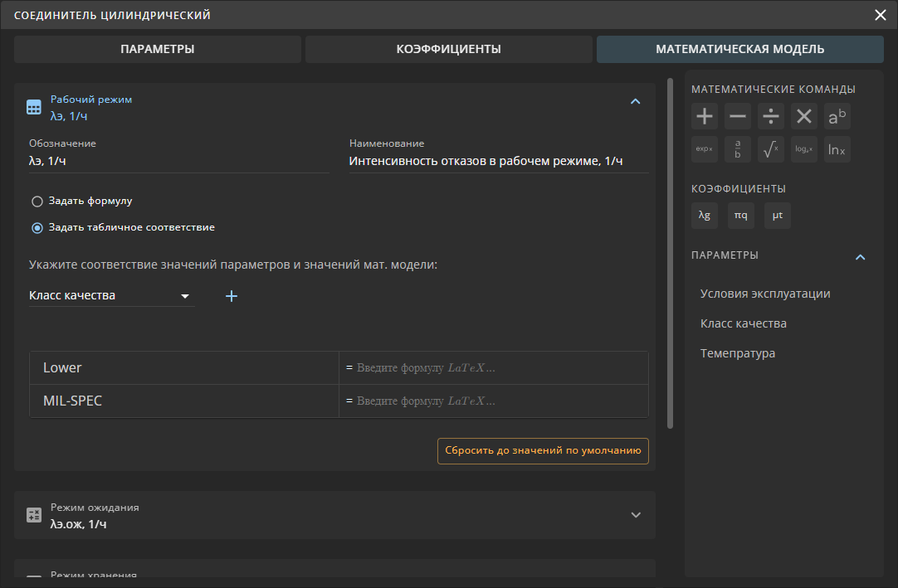The image size is (898, 588).
Task: Insert the subtraction operator
Action: click(738, 116)
